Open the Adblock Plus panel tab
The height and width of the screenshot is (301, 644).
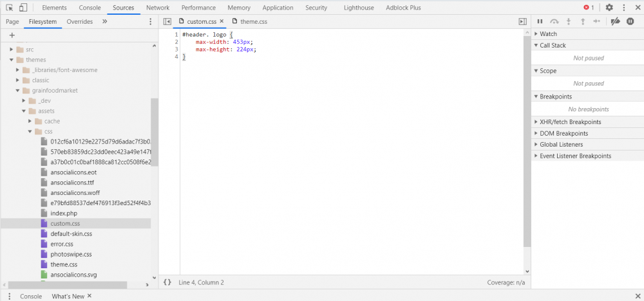click(x=403, y=7)
